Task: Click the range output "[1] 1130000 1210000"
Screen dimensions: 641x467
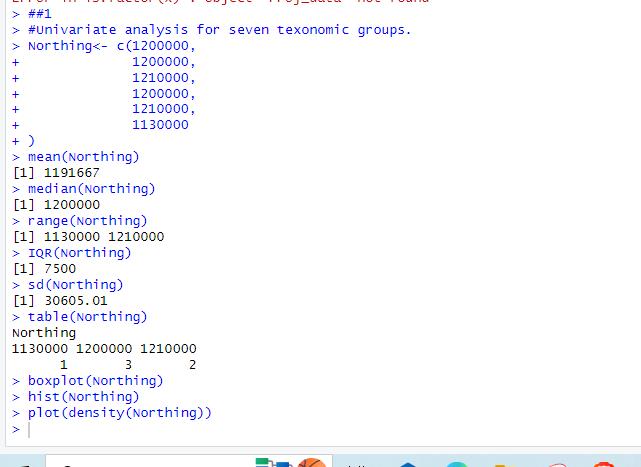Action: pos(88,236)
